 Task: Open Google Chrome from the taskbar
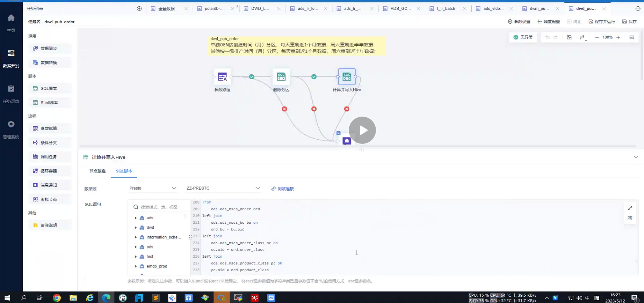pyautogui.click(x=57, y=298)
